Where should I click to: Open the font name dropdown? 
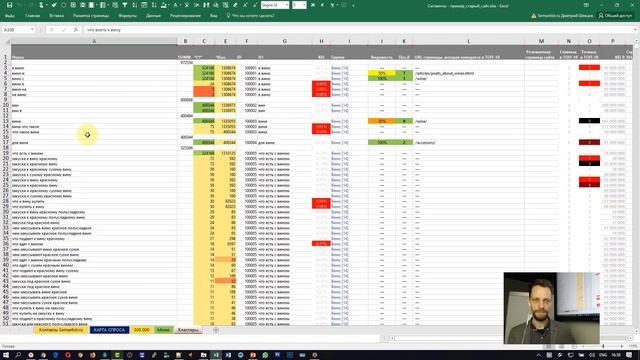click(x=287, y=5)
